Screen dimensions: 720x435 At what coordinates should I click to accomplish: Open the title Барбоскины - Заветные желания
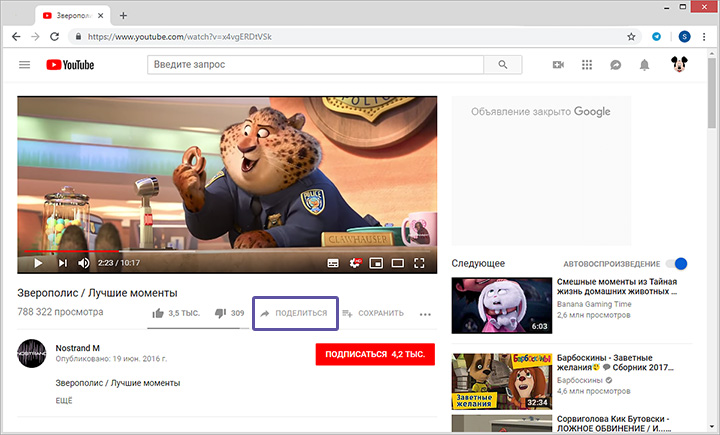click(615, 362)
